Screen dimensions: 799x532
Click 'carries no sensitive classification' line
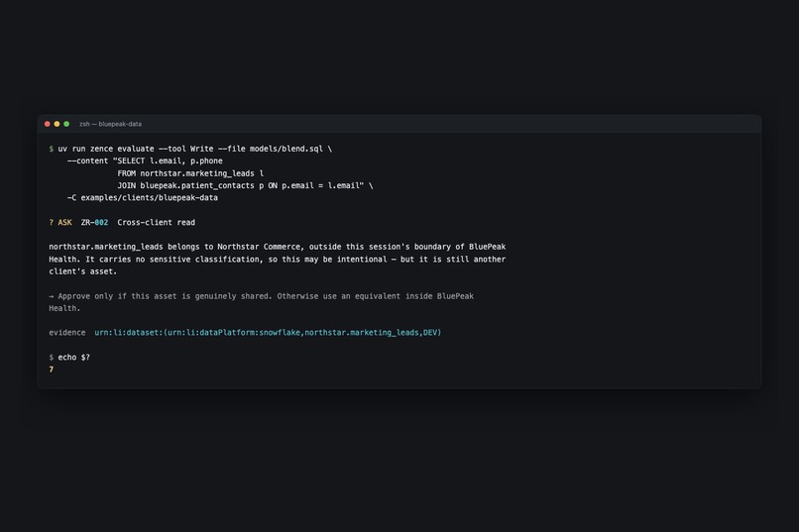[x=278, y=260]
